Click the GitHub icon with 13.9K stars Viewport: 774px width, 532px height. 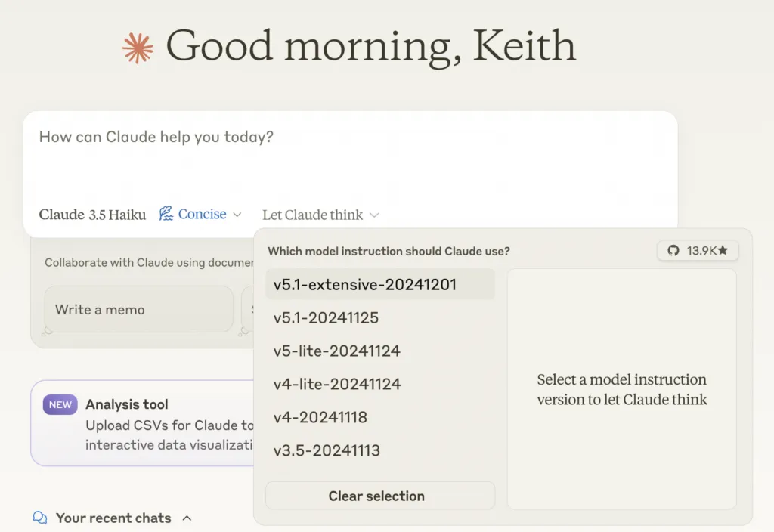pyautogui.click(x=673, y=251)
